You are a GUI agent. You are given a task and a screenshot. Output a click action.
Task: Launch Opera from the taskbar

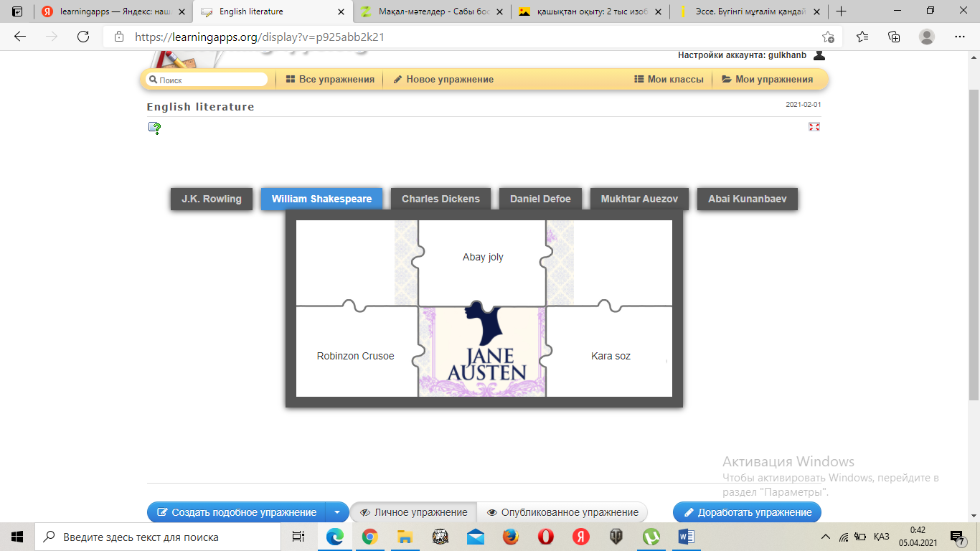click(545, 537)
